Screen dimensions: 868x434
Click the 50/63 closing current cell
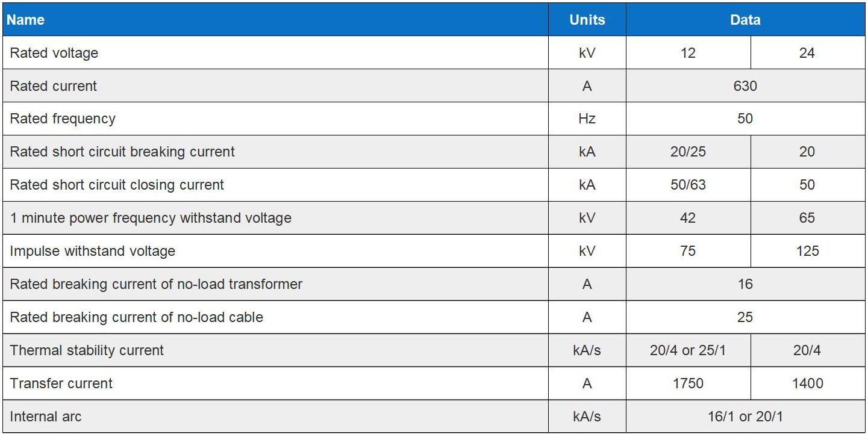click(688, 185)
